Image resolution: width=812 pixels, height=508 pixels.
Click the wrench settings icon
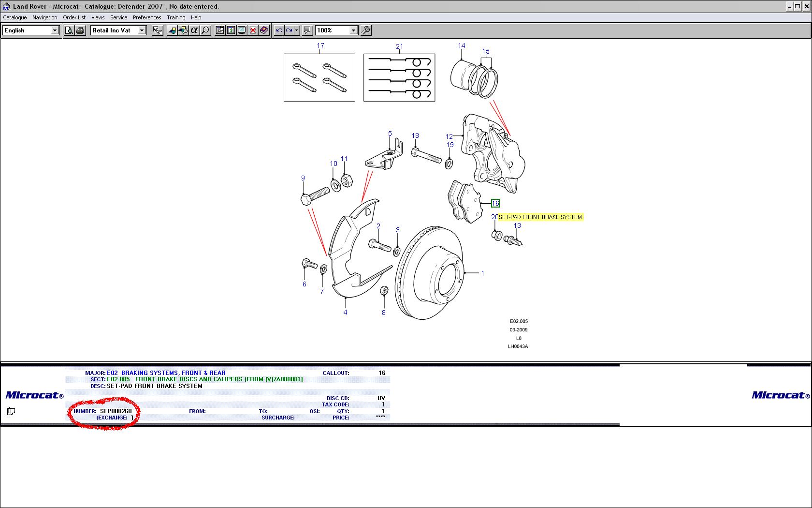click(x=366, y=30)
